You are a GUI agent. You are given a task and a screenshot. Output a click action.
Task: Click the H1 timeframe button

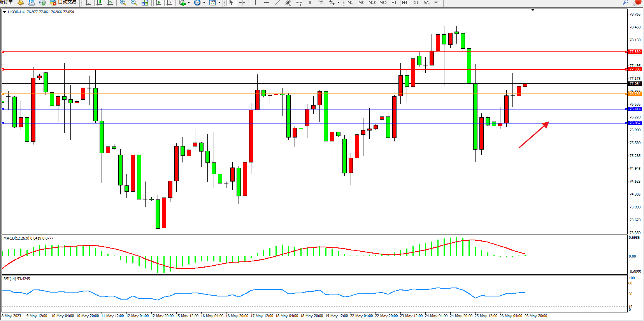click(394, 3)
